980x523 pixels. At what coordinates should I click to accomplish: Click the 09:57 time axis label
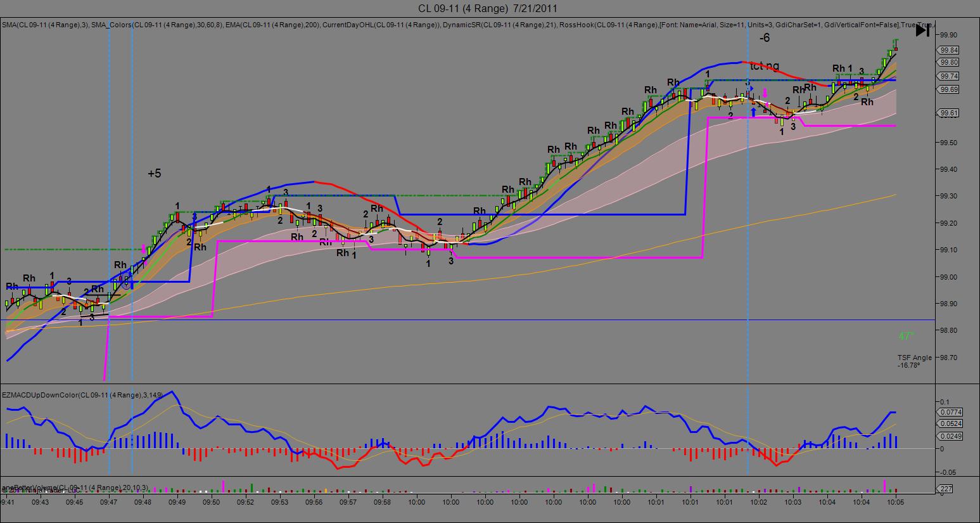(348, 502)
